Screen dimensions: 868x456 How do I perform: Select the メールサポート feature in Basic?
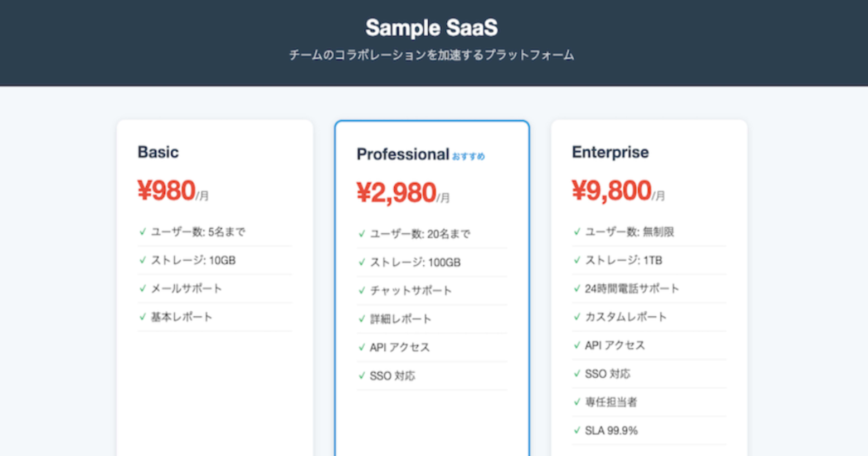pos(186,288)
